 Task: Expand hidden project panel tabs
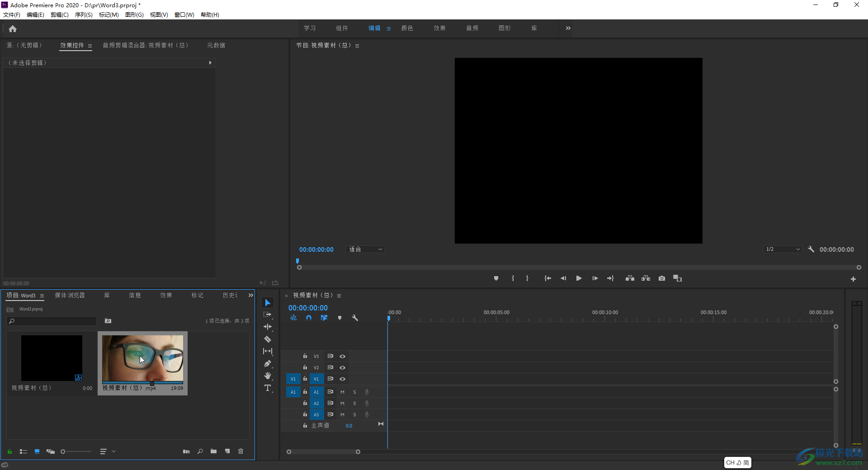click(250, 295)
